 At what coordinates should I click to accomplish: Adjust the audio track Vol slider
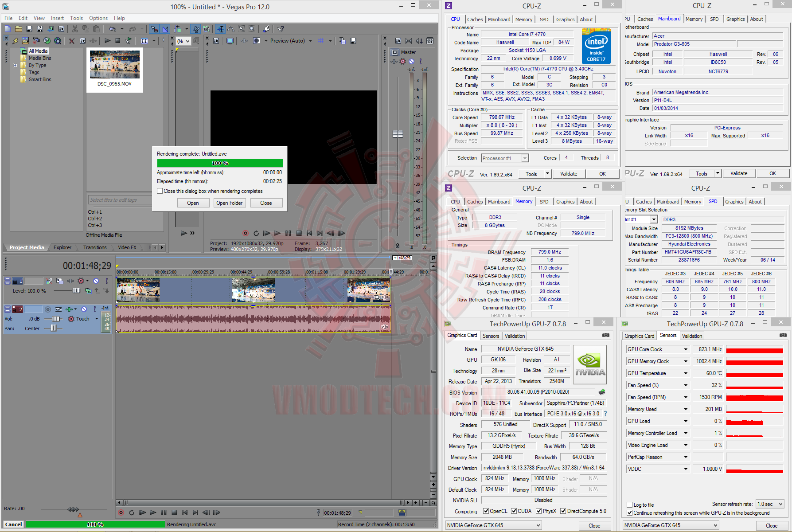pos(57,319)
